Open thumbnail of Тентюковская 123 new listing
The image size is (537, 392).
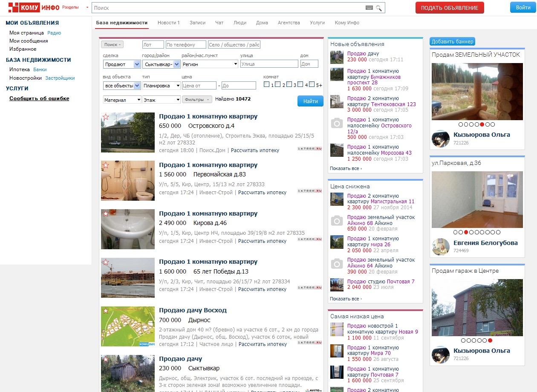[x=337, y=101]
